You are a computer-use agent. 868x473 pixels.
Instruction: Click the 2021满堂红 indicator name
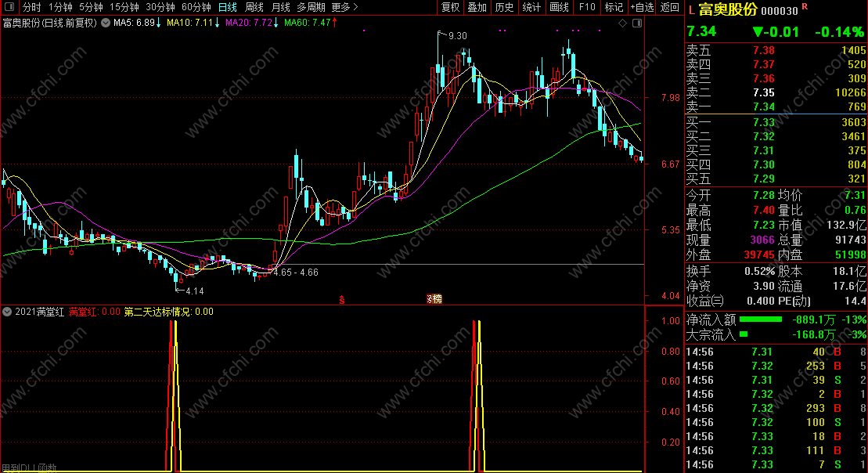[39, 312]
